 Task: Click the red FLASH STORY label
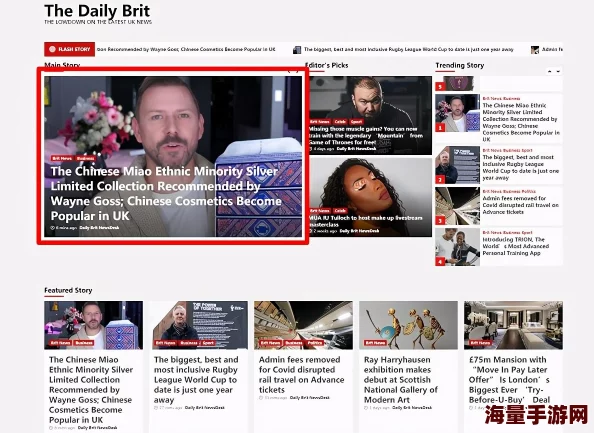pyautogui.click(x=70, y=49)
